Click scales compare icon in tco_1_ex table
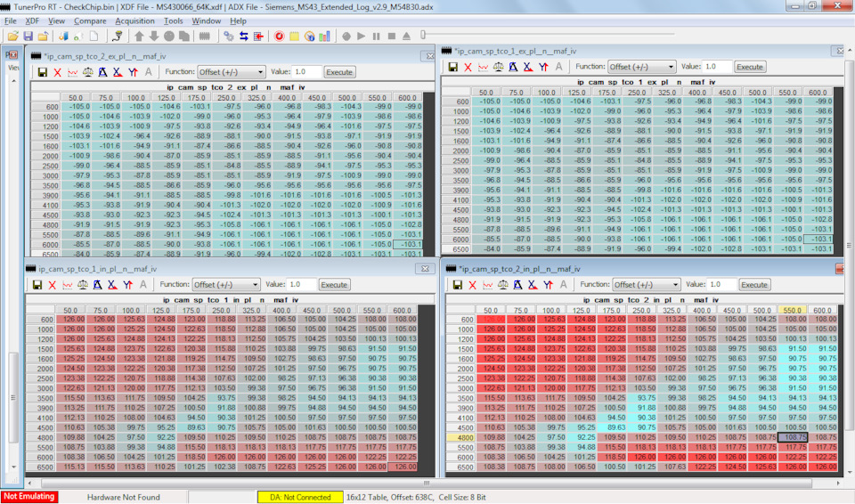 (498, 67)
